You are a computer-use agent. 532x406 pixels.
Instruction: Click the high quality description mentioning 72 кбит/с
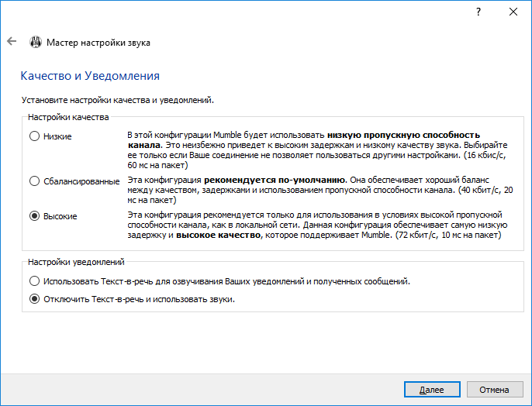point(317,225)
